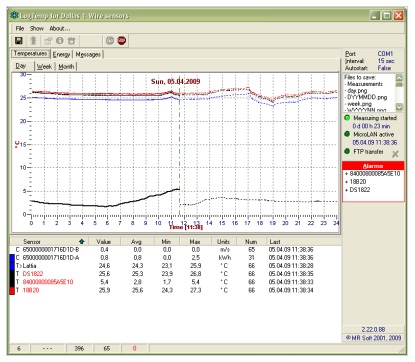Click the red Alarms header

coord(373,166)
